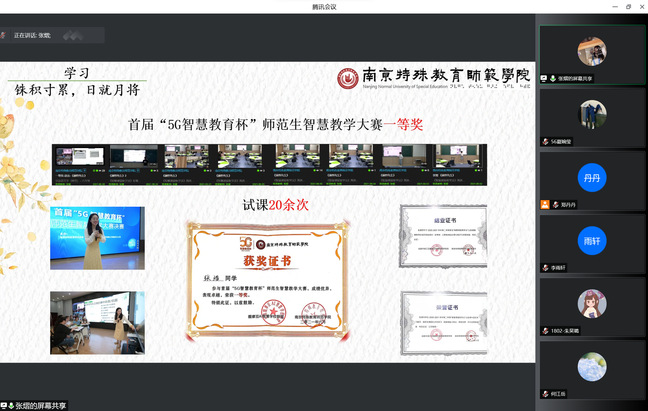Click the mic icon beside 郑丹丹
648x411 pixels.
click(x=546, y=205)
